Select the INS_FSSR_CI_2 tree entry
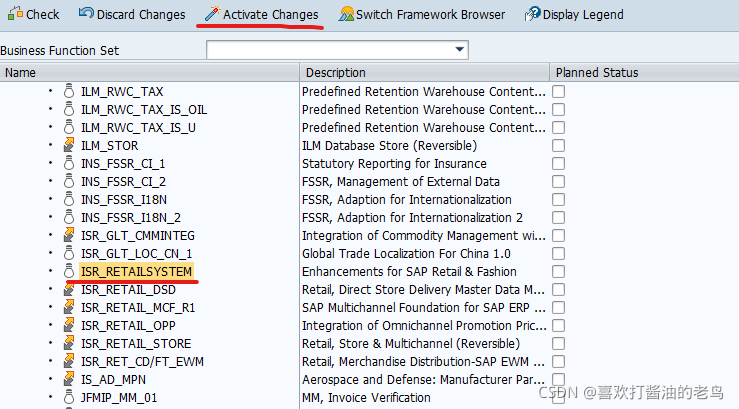This screenshot has height=409, width=739. (123, 181)
